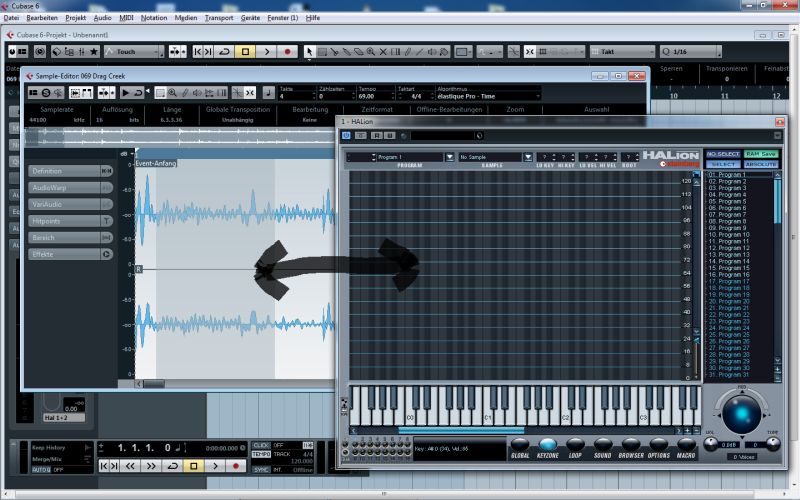Click the HALion tune knob
Image resolution: width=800 pixels, height=500 pixels.
point(773,444)
